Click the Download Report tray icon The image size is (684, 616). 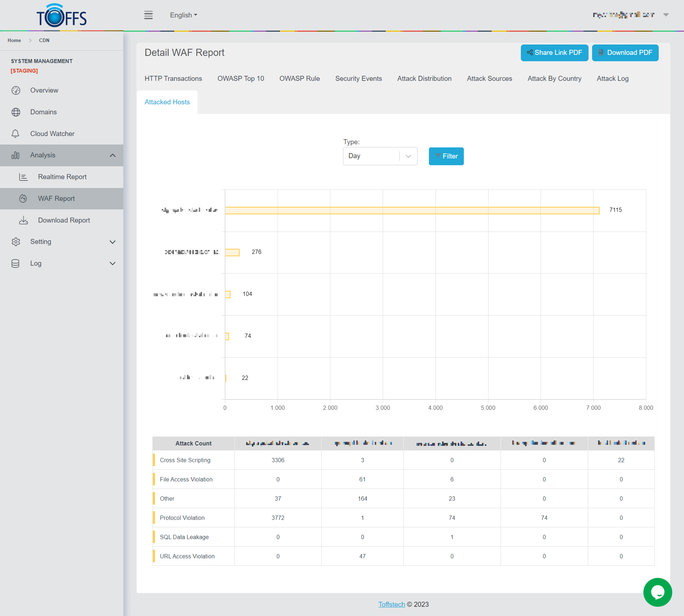click(x=24, y=220)
